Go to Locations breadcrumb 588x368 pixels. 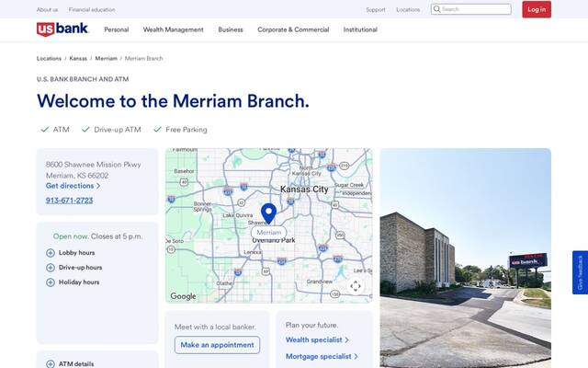(x=49, y=59)
